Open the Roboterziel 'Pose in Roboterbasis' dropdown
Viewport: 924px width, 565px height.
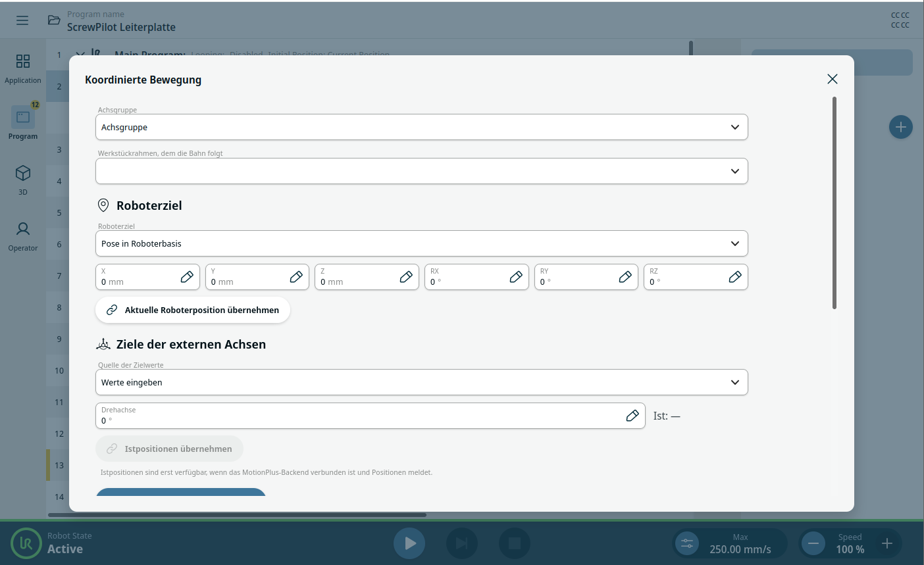pyautogui.click(x=422, y=243)
